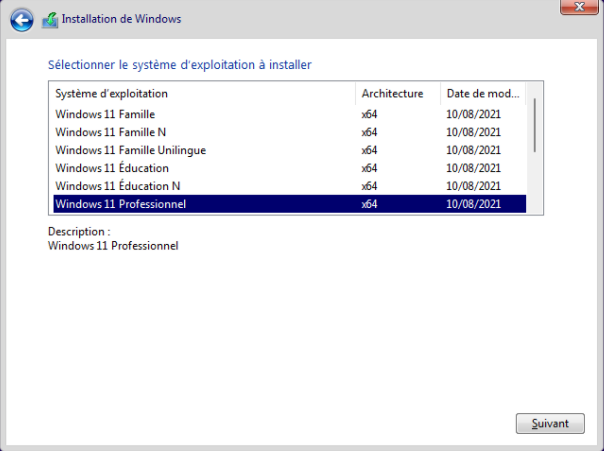
Task: Click the Date de mod... column header
Action: pyautogui.click(x=483, y=94)
